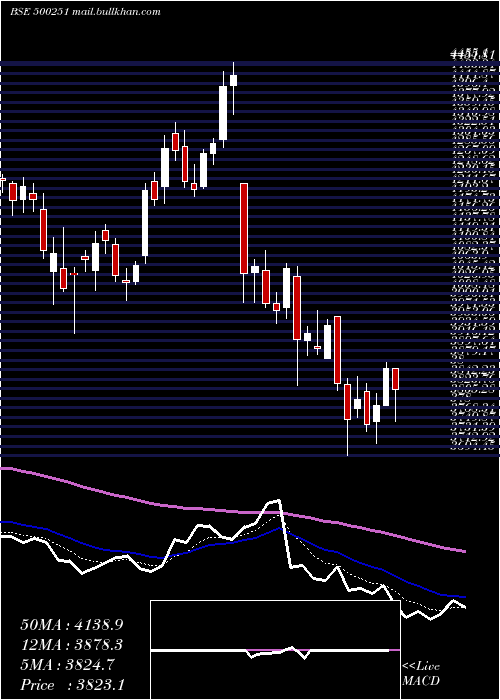The width and height of the screenshot is (500, 700).
Task: Click the large red gap-down candlestick
Action: coord(244,228)
